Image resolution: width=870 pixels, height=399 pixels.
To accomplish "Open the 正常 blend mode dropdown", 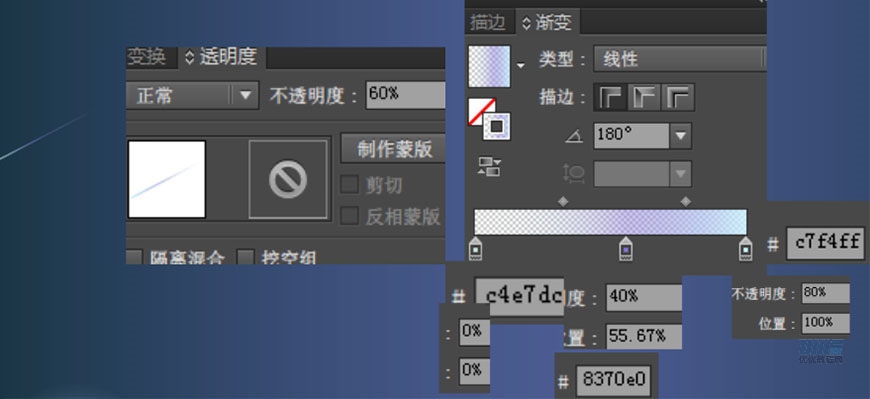I will [x=192, y=95].
